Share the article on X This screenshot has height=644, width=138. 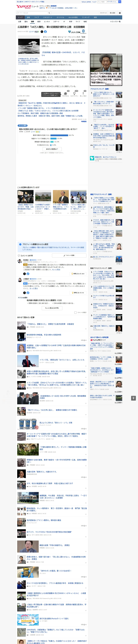point(42,32)
